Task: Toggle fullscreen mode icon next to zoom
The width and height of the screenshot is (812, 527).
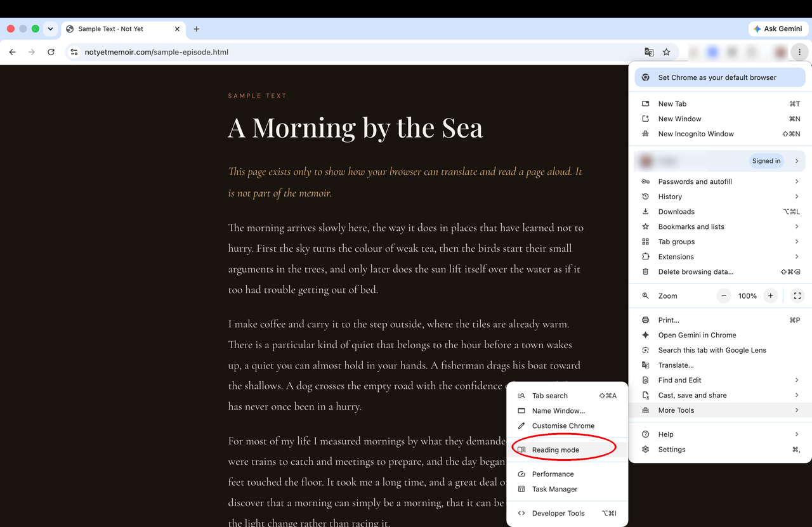Action: coord(797,296)
